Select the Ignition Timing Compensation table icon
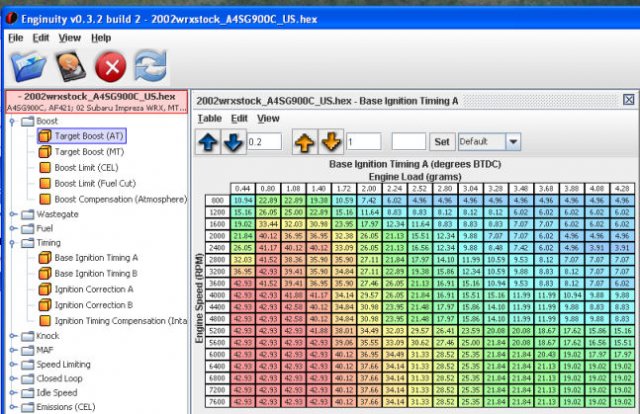 pyautogui.click(x=45, y=321)
